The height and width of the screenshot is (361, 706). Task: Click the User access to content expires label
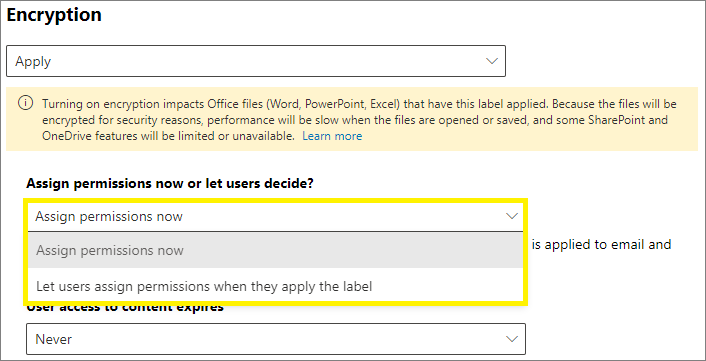click(x=125, y=308)
